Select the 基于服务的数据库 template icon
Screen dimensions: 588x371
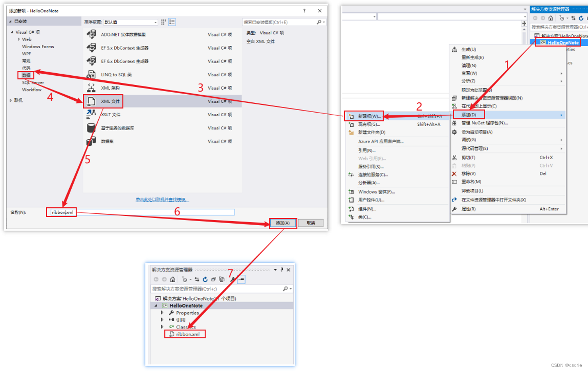91,128
